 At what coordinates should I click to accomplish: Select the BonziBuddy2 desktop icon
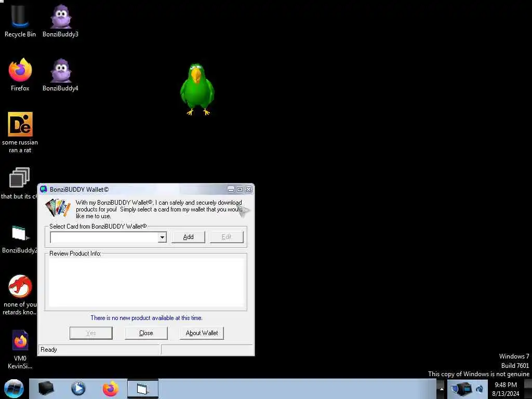point(19,239)
